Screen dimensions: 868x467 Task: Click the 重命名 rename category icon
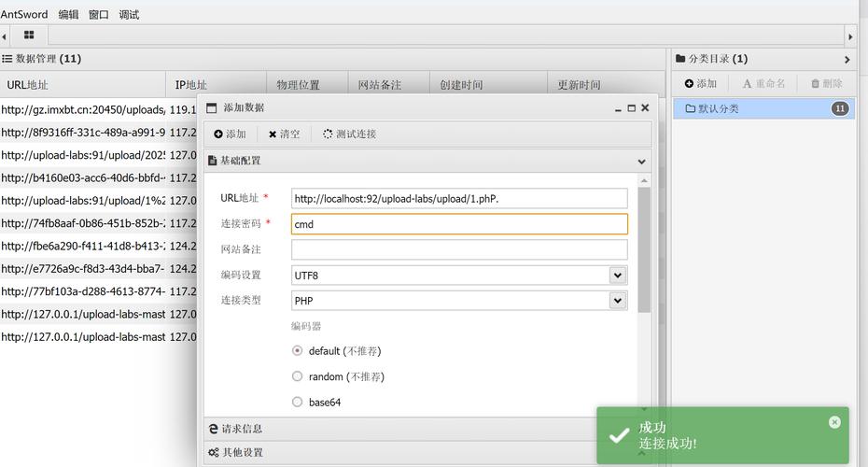pyautogui.click(x=747, y=84)
